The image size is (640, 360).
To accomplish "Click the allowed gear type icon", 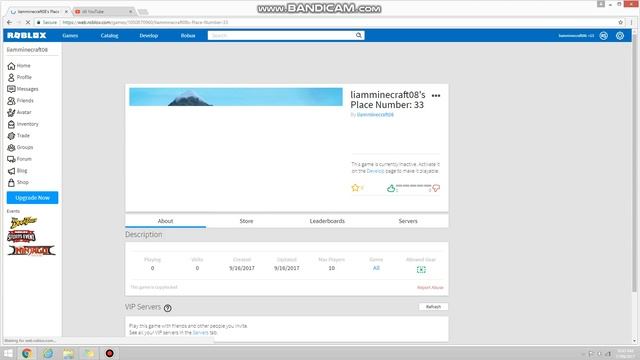I will click(421, 269).
